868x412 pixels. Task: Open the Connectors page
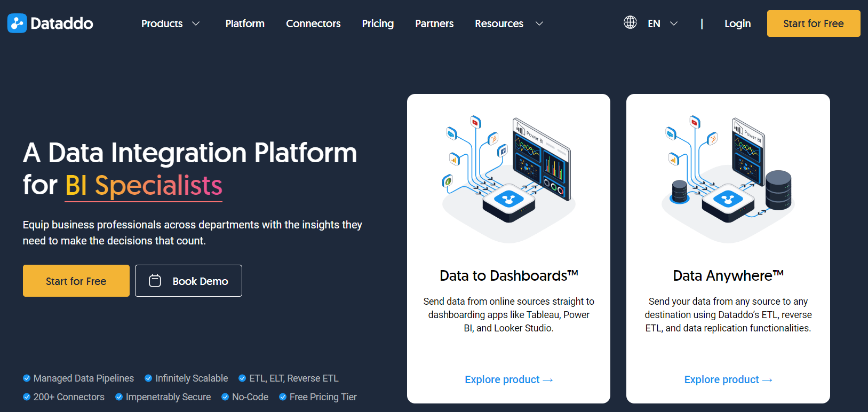tap(313, 23)
